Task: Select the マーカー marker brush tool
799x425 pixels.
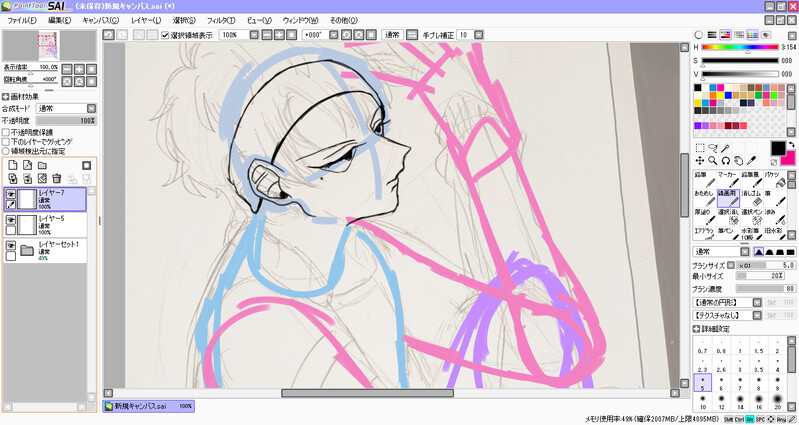Action: coord(728,179)
